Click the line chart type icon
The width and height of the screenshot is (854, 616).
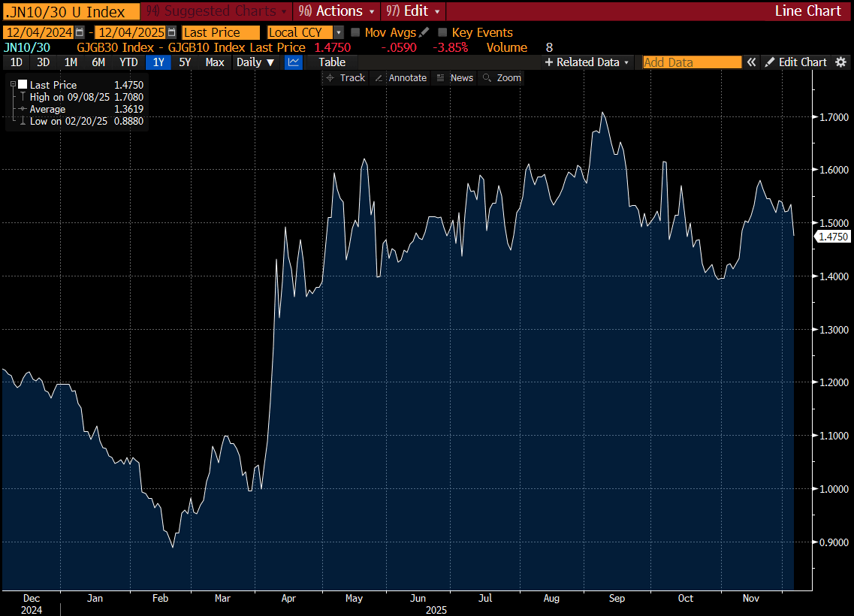point(294,62)
